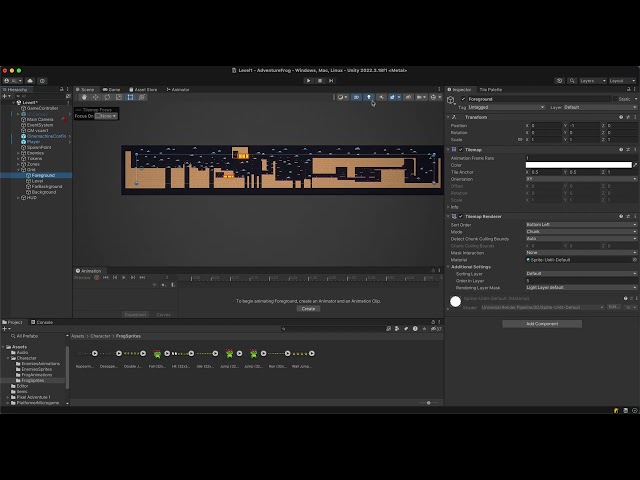This screenshot has height=480, width=640.
Task: Open Tilemap Focus On dropdown
Action: (x=106, y=116)
